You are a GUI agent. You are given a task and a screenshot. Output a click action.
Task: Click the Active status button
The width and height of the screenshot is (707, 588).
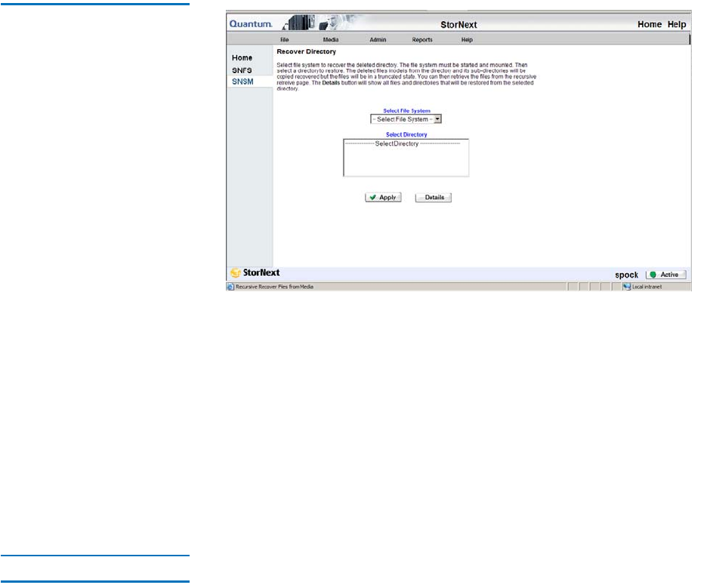pos(666,275)
